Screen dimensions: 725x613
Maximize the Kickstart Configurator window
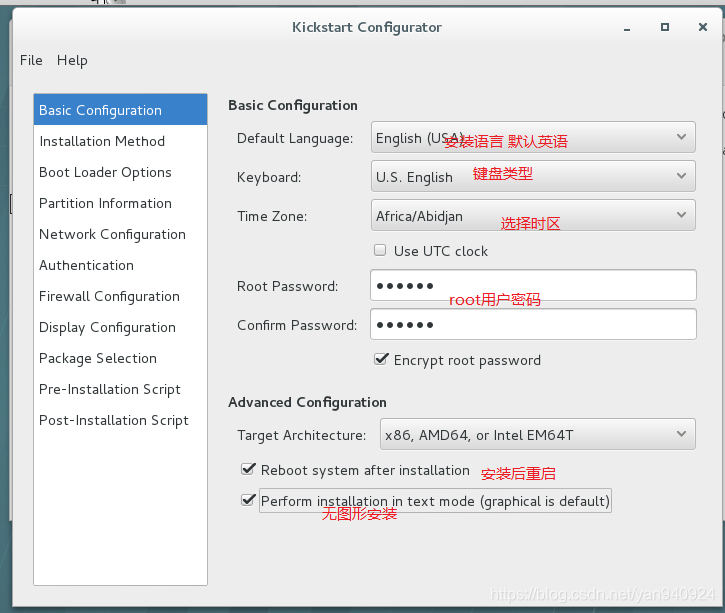(665, 27)
